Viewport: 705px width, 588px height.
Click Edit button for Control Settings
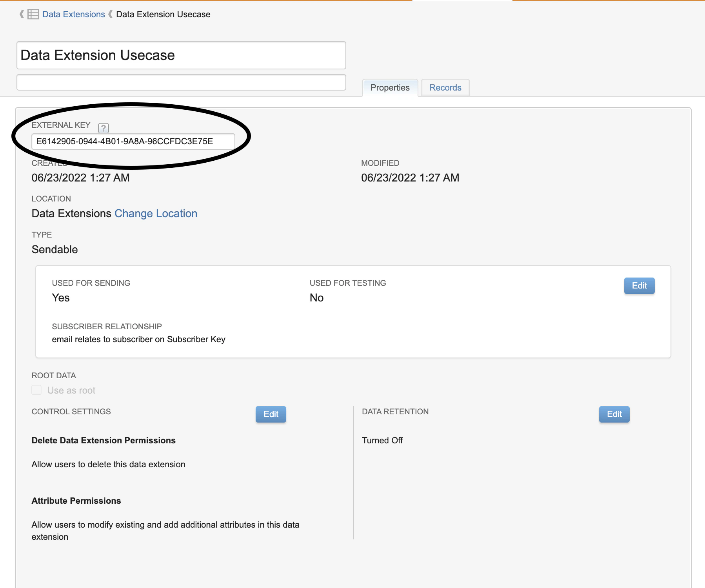[x=271, y=414]
